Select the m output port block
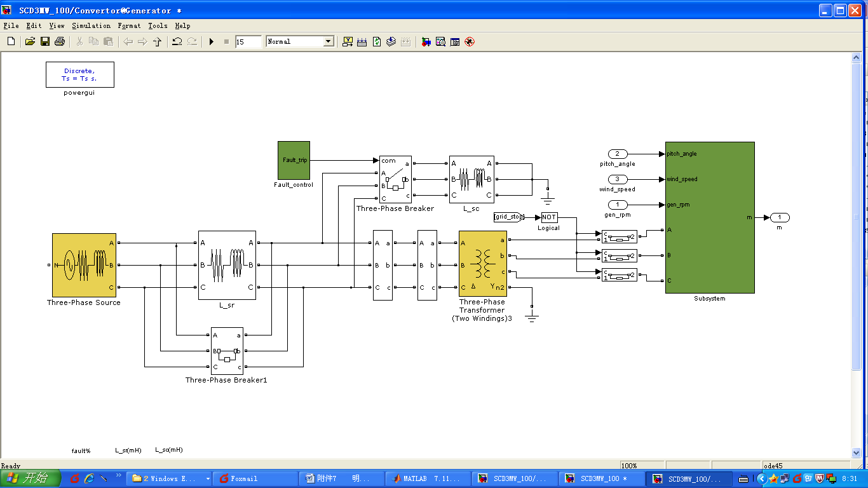The height and width of the screenshot is (488, 868). [x=780, y=217]
